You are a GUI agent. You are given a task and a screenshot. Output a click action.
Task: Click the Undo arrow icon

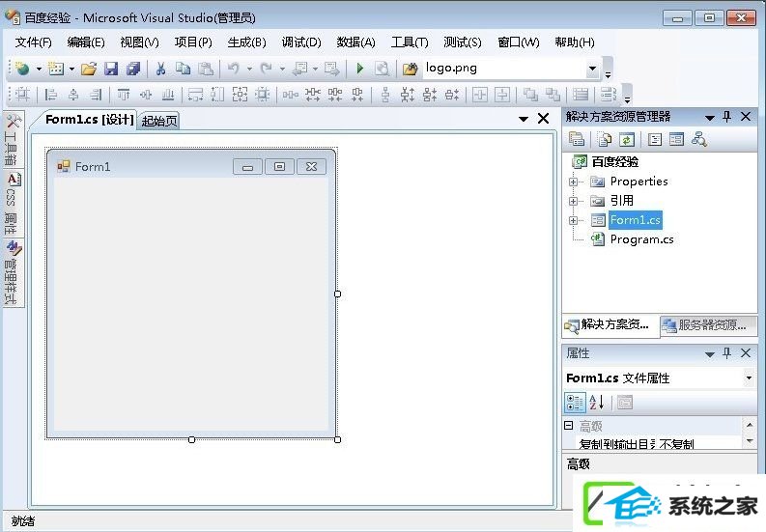coord(234,69)
